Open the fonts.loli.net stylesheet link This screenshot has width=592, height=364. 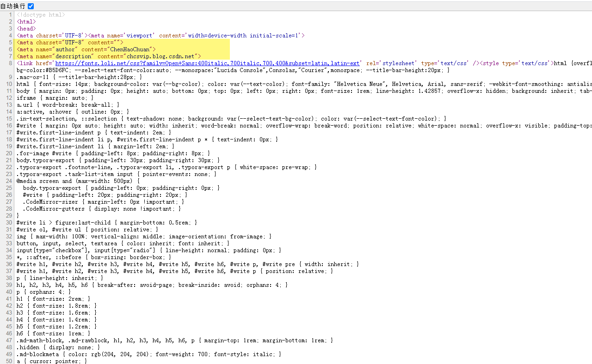[x=207, y=63]
